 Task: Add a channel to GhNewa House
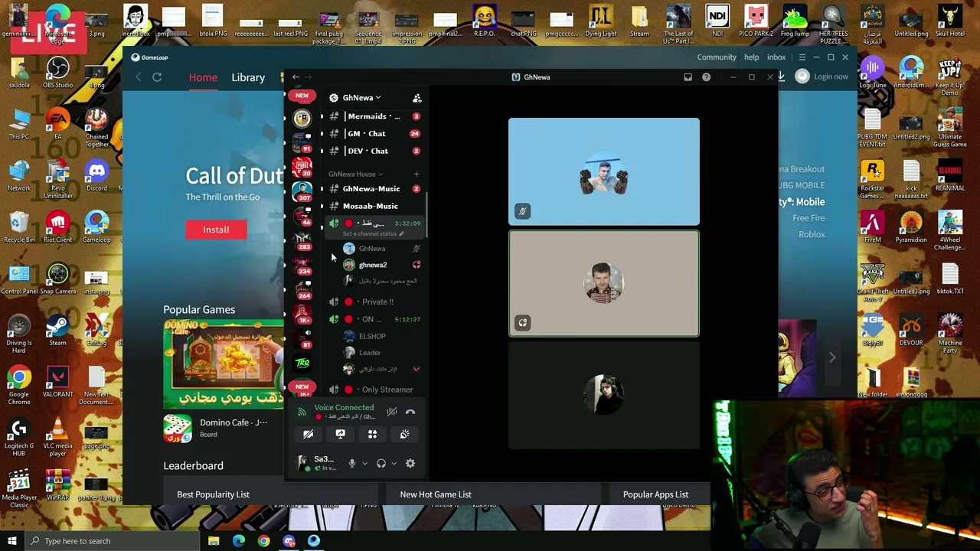(x=416, y=174)
